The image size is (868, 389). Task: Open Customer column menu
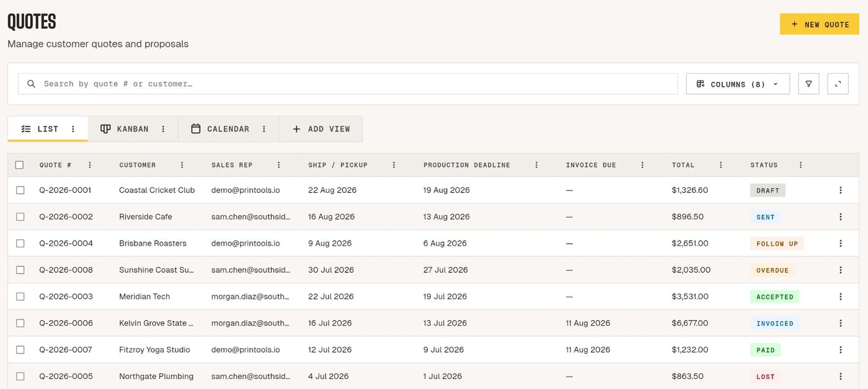point(182,165)
